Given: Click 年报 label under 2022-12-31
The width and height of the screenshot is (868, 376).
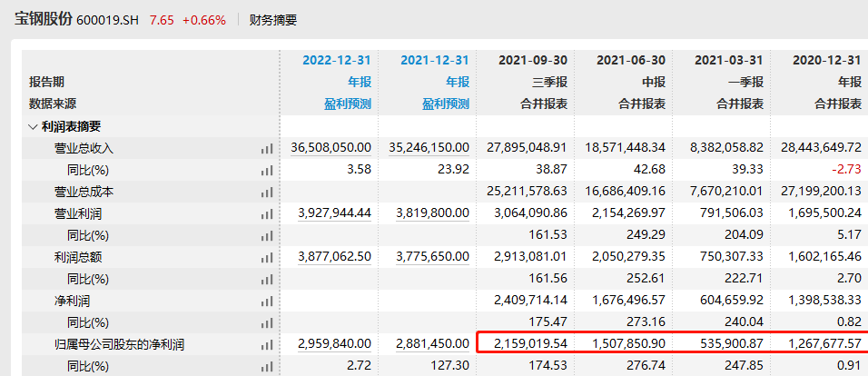Looking at the screenshot, I should point(360,82).
